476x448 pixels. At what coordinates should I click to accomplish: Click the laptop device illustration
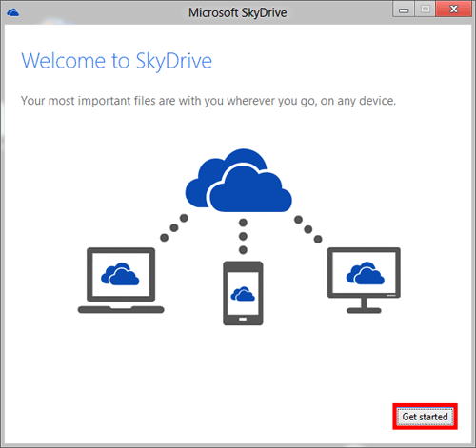point(121,281)
